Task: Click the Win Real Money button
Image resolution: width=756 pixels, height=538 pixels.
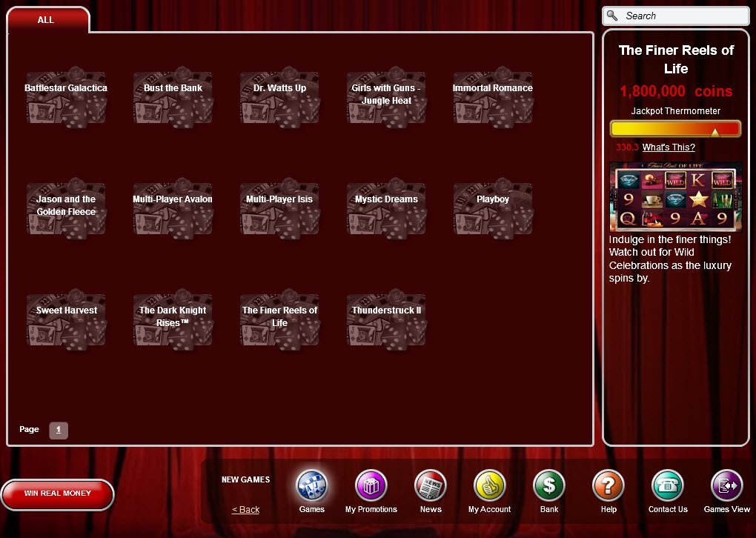Action: (57, 494)
